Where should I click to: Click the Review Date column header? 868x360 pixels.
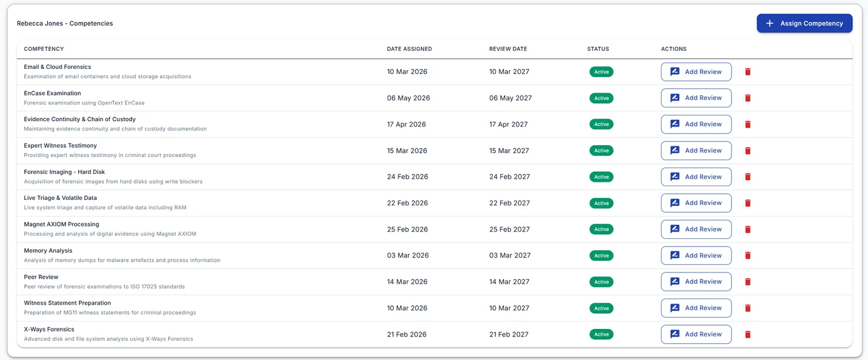tap(508, 49)
